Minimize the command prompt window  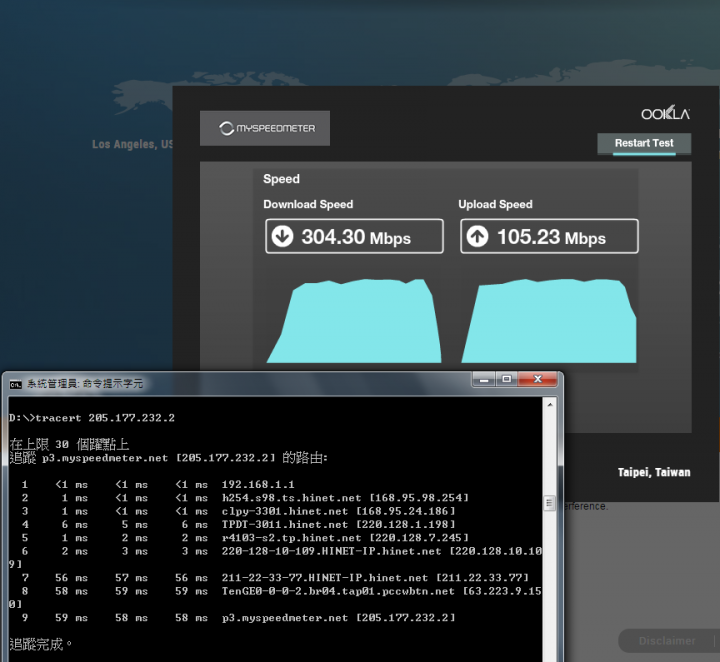coord(483,380)
